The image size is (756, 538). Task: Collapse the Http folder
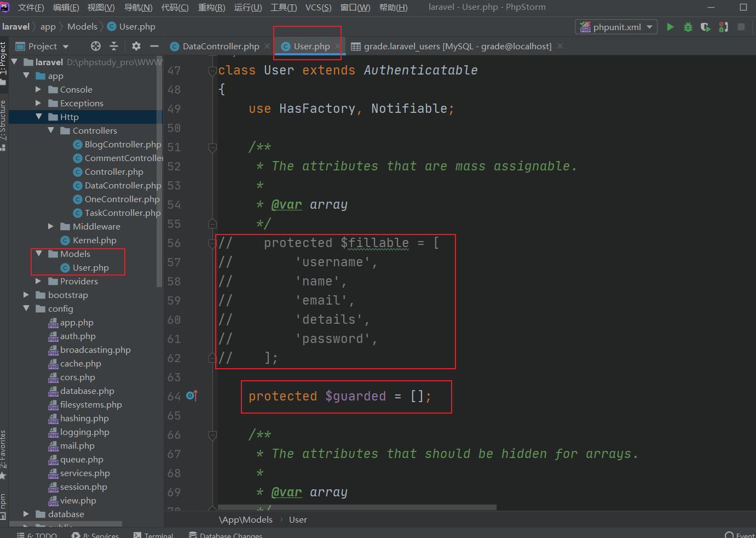(x=39, y=117)
